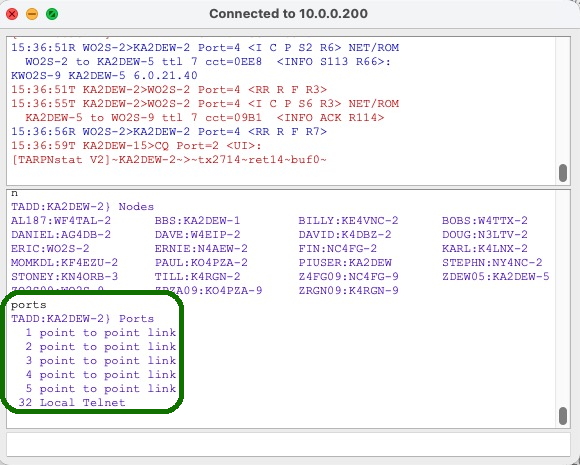580x465 pixels.
Task: Click the 'cct=0EE8 INFO S113 R66' line
Action: click(208, 61)
